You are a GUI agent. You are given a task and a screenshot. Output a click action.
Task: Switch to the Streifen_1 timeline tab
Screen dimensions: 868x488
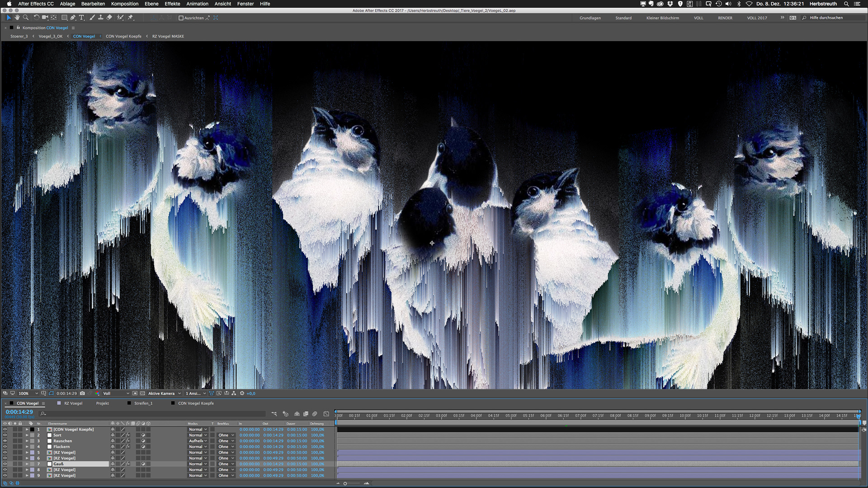[x=143, y=404]
